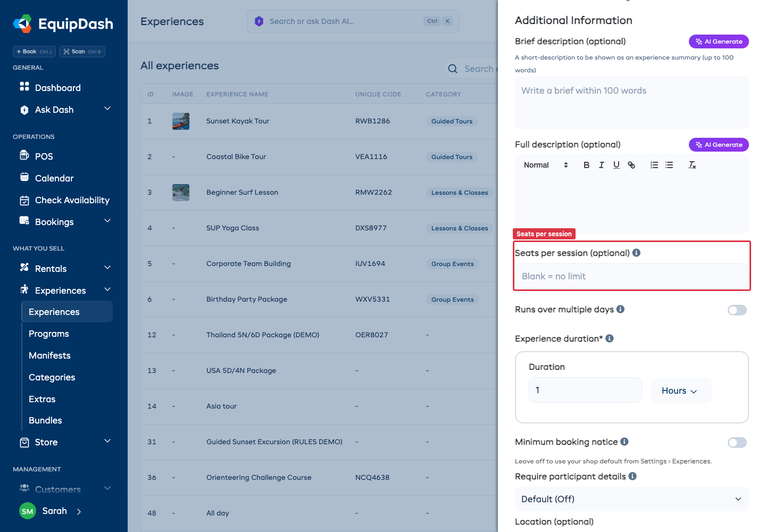Collapse the Experiences sidebar section

(x=107, y=290)
